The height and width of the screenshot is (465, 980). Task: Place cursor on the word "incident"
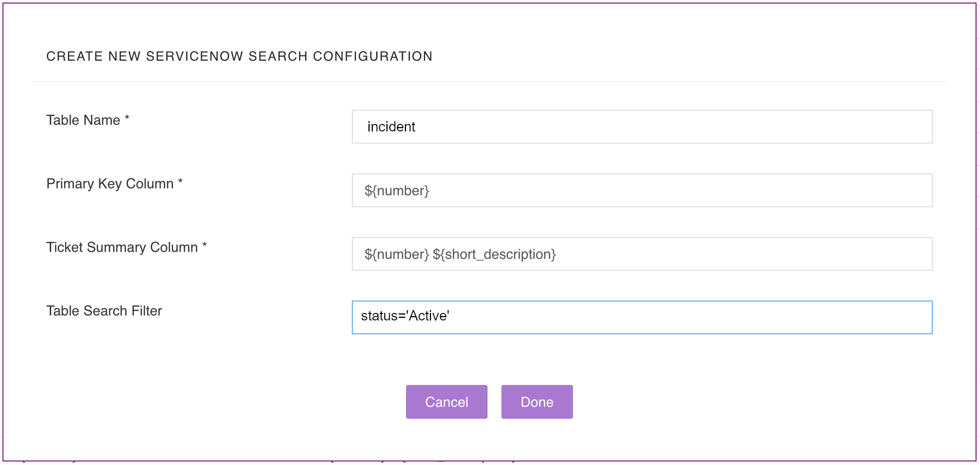click(x=391, y=127)
